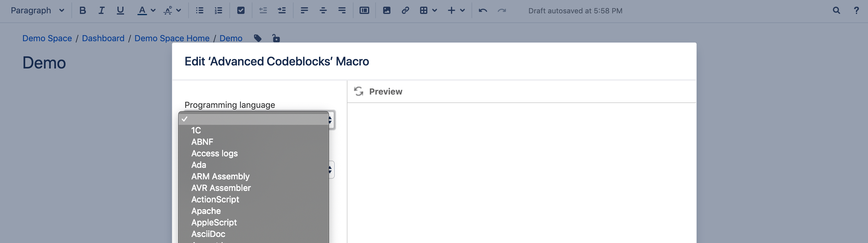Viewport: 868px width, 243px height.
Task: Open the Dashboard breadcrumb link
Action: click(x=103, y=38)
